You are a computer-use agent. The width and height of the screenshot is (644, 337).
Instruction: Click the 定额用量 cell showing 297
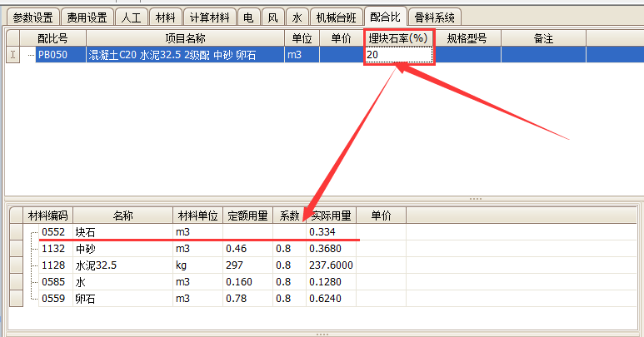[247, 265]
